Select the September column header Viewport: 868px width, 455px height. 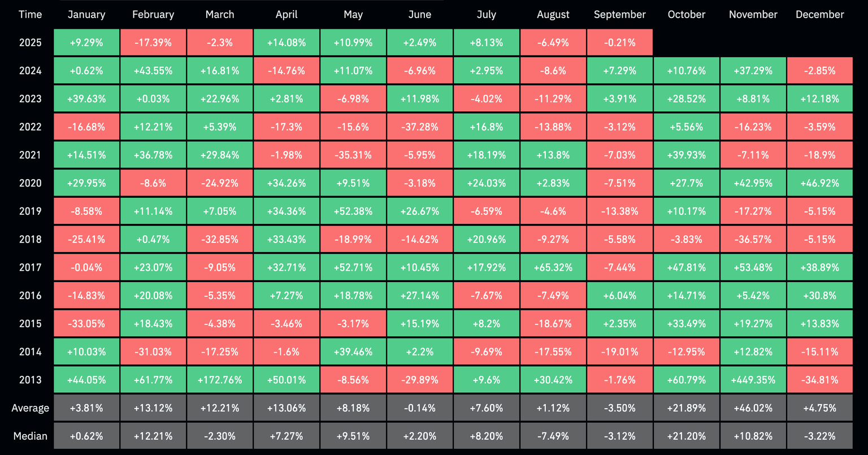click(x=620, y=15)
